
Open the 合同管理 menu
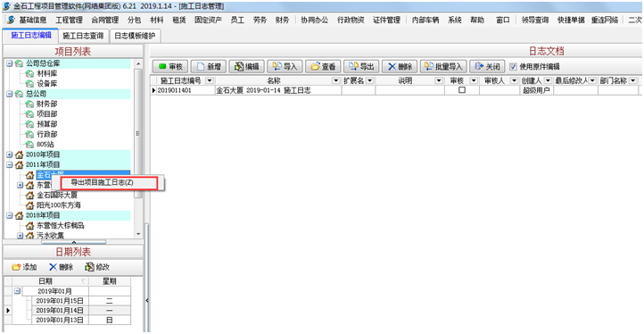[x=104, y=21]
